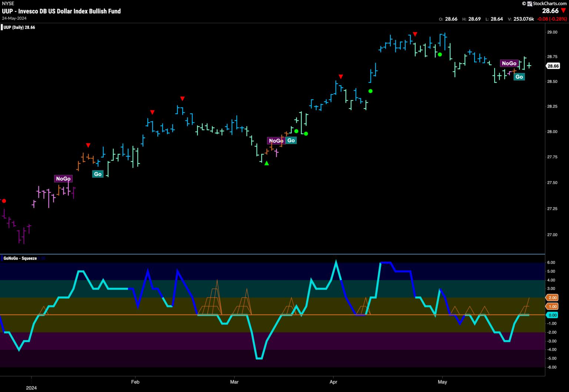The width and height of the screenshot is (569, 392).
Task: Click red down triangle in mid-January
Action: tap(88, 145)
